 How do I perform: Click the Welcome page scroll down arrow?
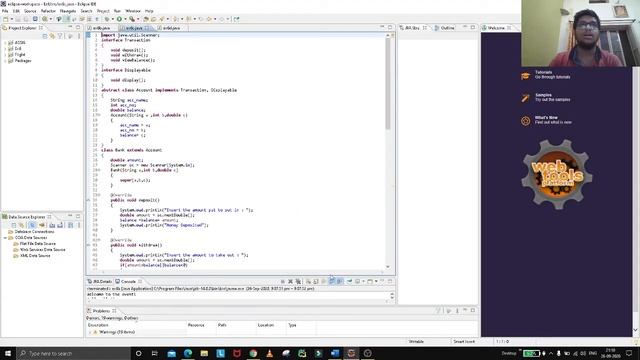pyautogui.click(x=636, y=330)
